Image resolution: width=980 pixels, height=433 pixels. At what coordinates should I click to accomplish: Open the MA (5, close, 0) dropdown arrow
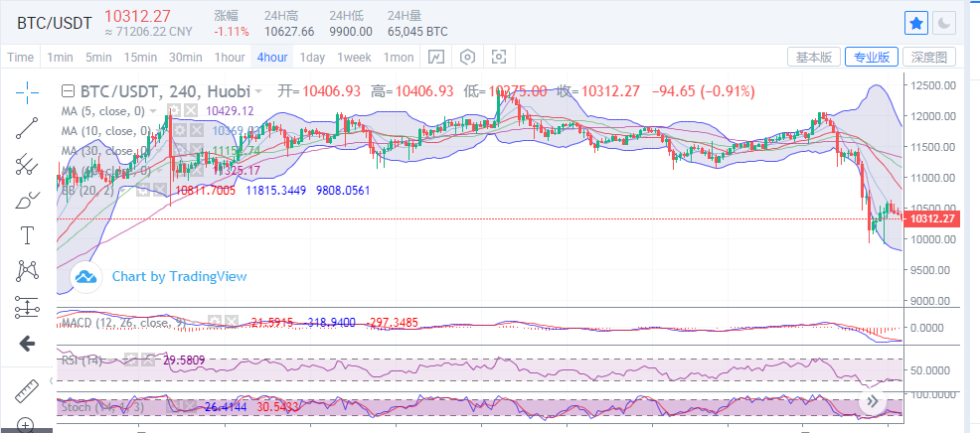(x=153, y=110)
